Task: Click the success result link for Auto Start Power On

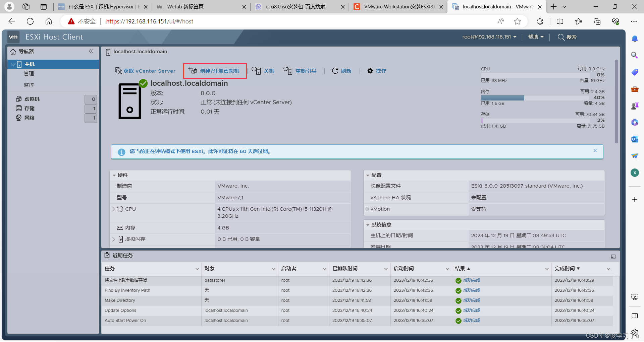Action: 472,321
